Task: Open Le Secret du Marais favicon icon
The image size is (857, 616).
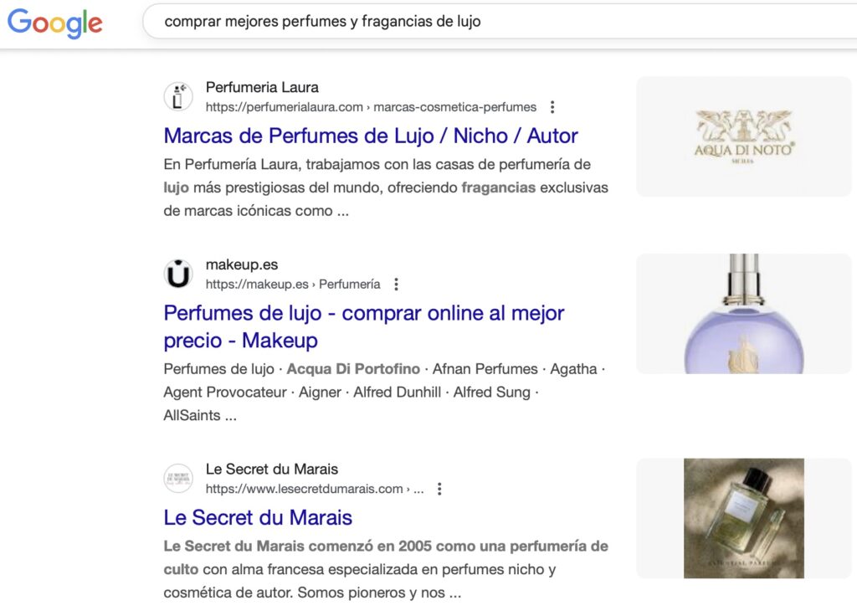Action: click(x=178, y=478)
